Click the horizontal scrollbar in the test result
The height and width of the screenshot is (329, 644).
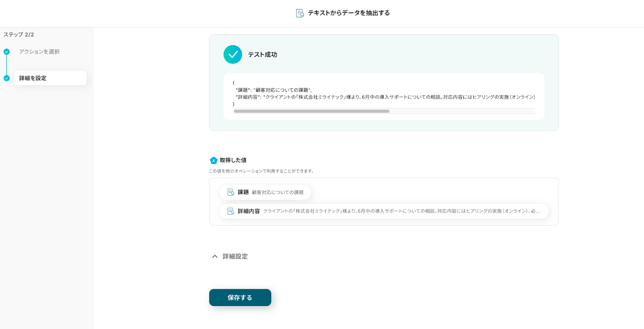[312, 111]
